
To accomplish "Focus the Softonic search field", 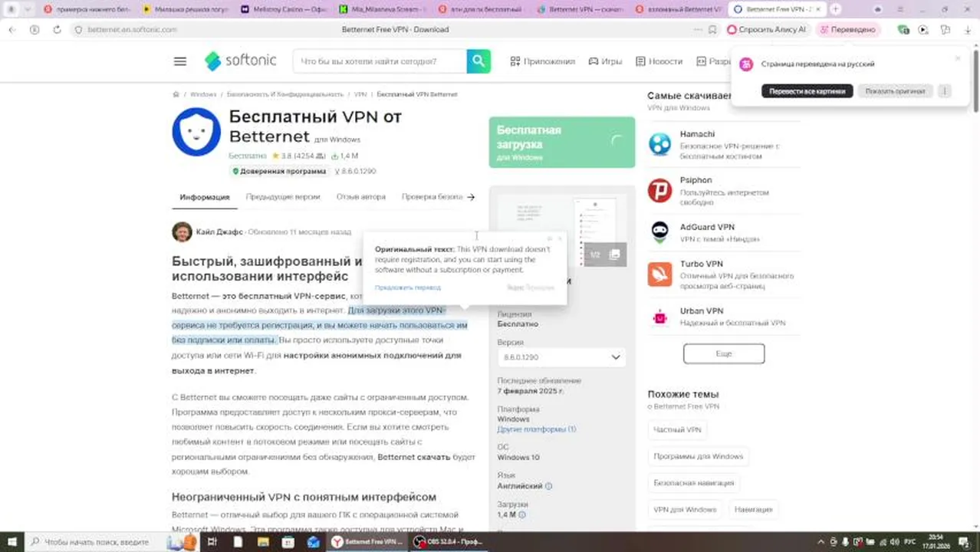I will pyautogui.click(x=380, y=61).
